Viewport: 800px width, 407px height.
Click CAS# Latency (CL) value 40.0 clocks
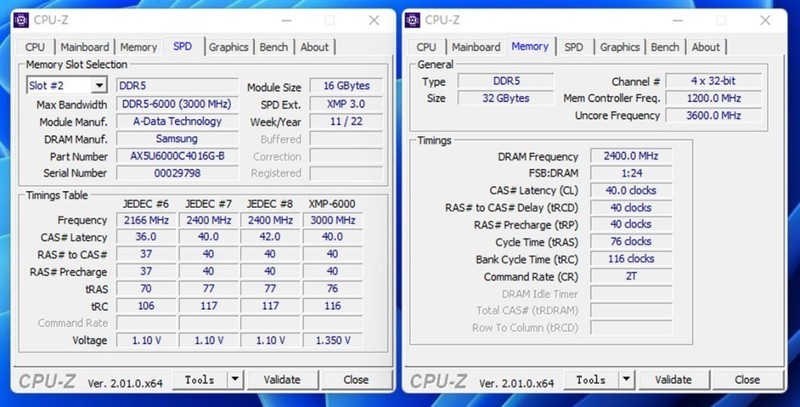point(631,190)
